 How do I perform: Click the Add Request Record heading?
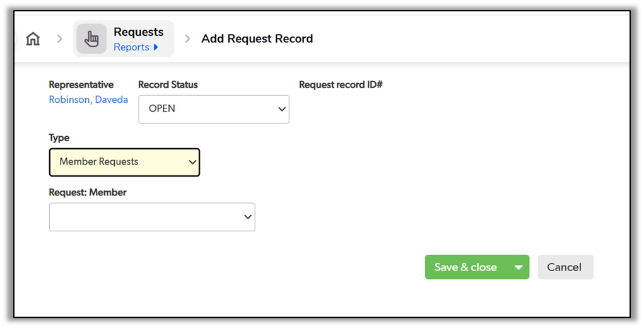click(257, 39)
